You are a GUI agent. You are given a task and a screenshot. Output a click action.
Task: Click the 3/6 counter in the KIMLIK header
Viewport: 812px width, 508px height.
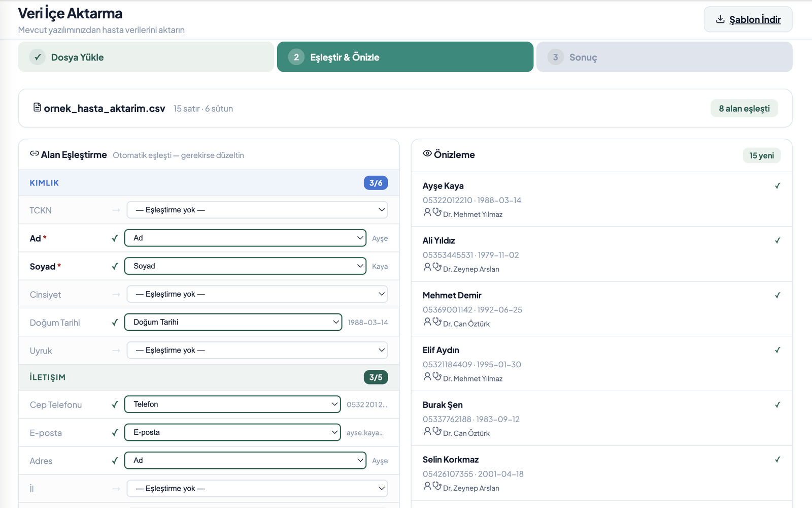pyautogui.click(x=376, y=183)
